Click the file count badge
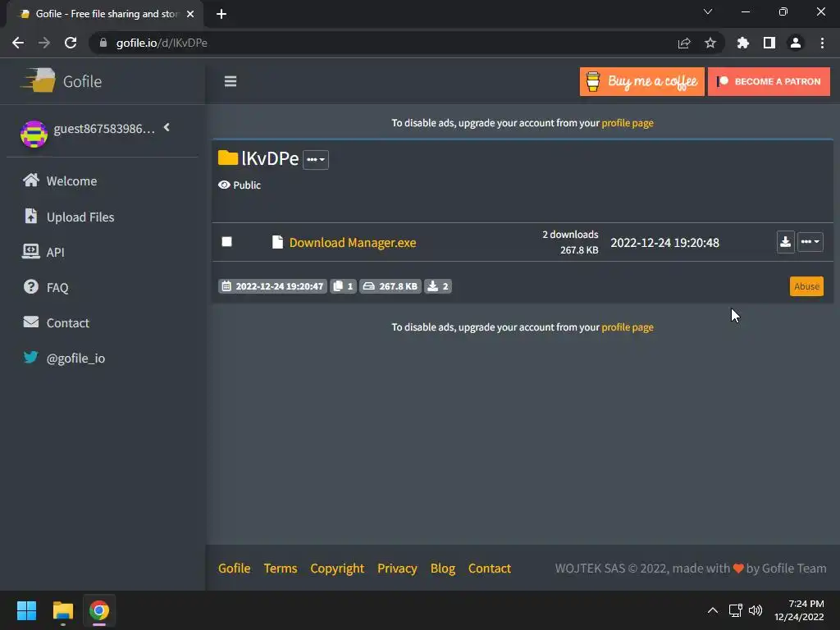 [x=343, y=286]
